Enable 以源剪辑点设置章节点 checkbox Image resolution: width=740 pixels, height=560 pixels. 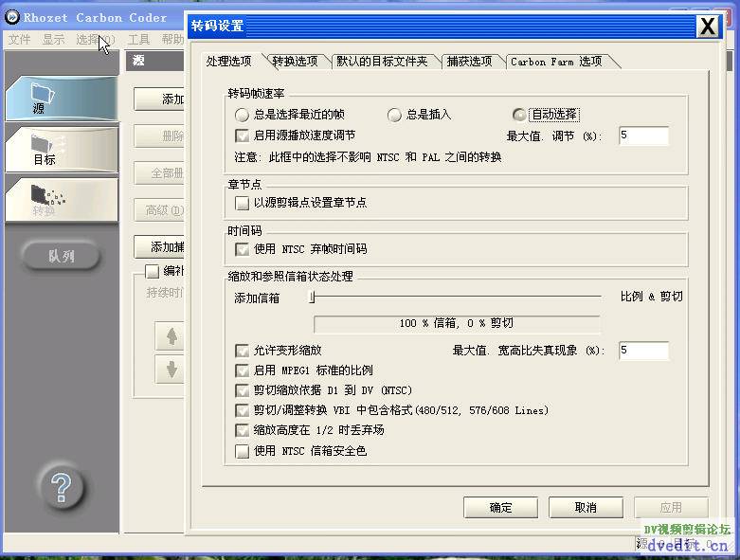[243, 203]
